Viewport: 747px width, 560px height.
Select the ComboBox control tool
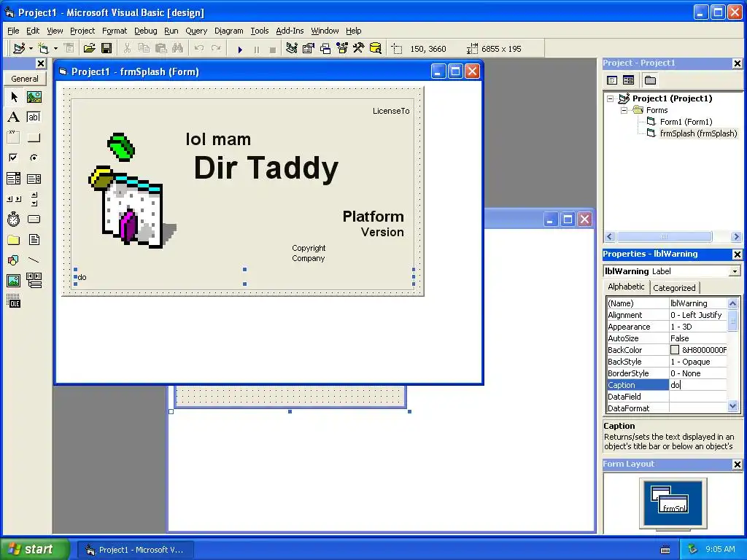coord(14,179)
